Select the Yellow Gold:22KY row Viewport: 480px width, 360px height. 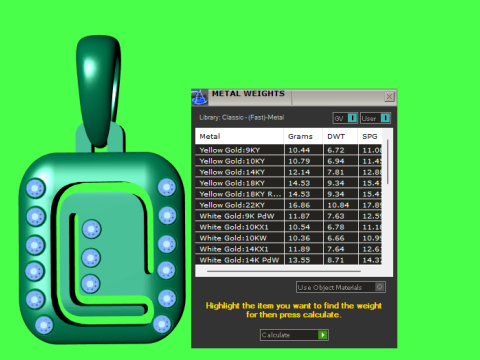(289, 205)
